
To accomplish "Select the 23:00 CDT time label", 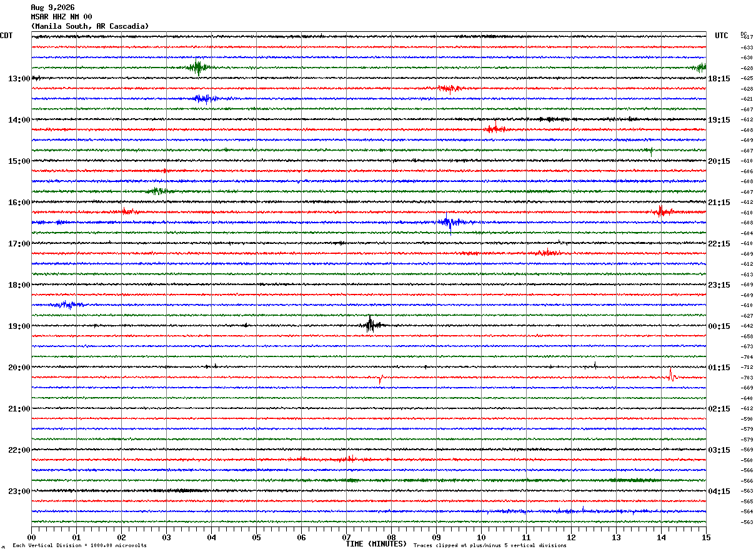I will (19, 491).
